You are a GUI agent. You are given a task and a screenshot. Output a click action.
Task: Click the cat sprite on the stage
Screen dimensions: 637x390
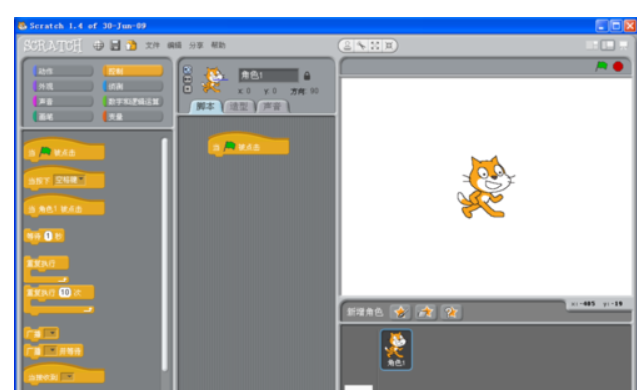485,187
